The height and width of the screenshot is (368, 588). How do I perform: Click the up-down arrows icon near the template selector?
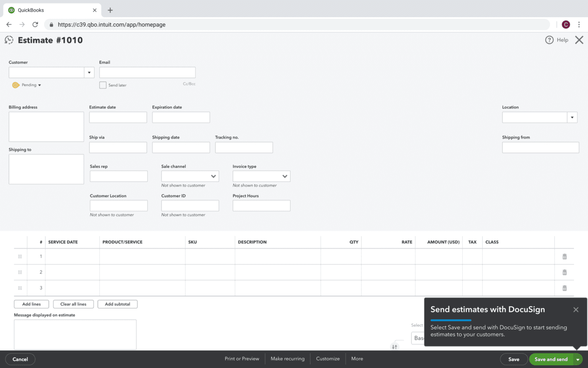point(394,346)
